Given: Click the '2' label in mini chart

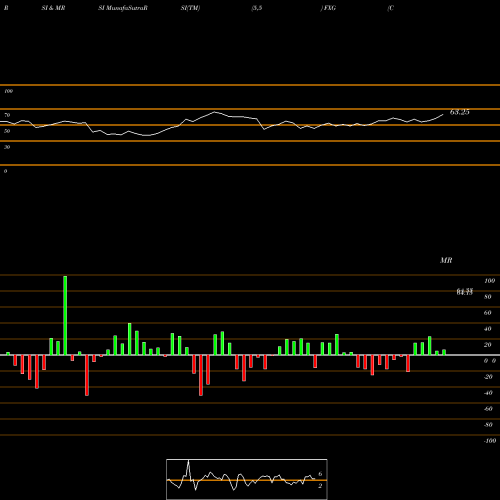Looking at the screenshot, I should point(320,486).
